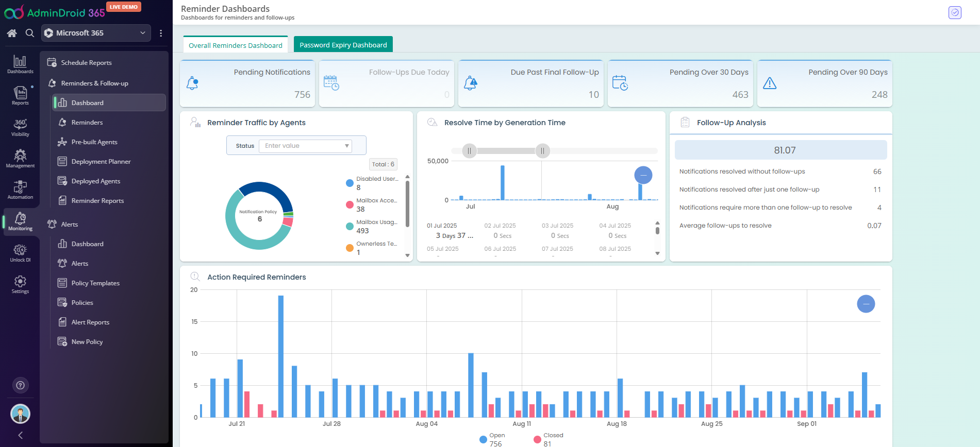Reset zoom on Action Required Reminders chart
Image resolution: width=980 pixels, height=447 pixels.
866,304
